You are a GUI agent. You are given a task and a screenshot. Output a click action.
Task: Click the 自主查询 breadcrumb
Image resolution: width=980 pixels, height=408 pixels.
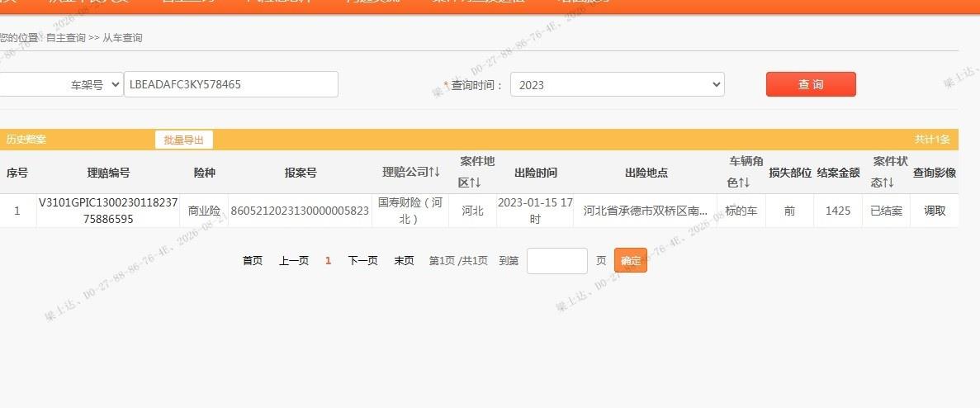pos(65,37)
